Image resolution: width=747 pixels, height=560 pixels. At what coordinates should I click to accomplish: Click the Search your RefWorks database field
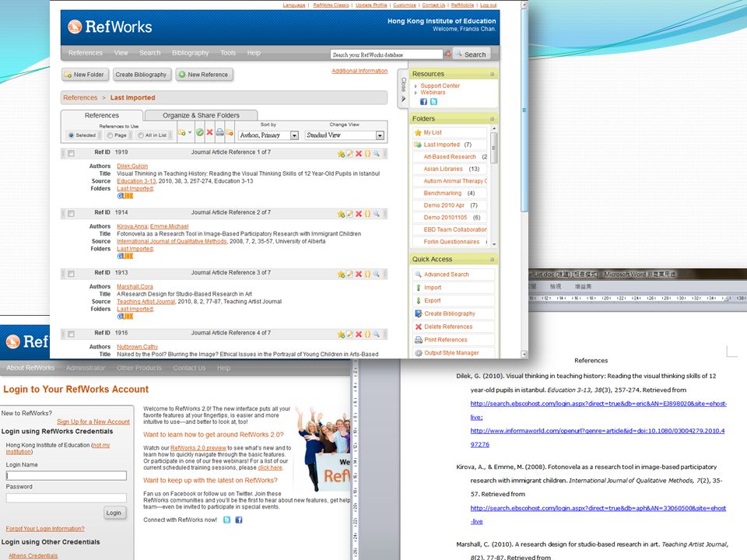coord(387,54)
